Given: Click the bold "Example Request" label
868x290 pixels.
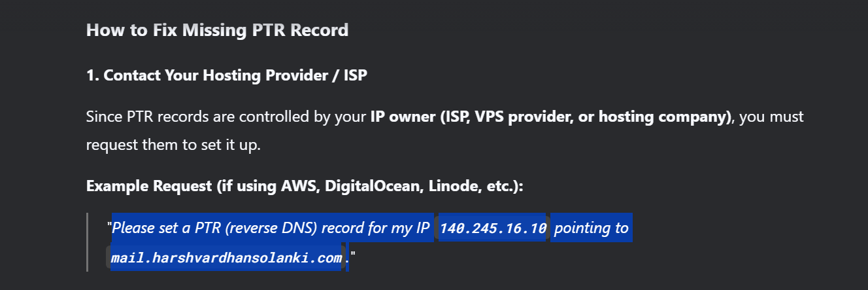Looking at the screenshot, I should pyautogui.click(x=149, y=187).
